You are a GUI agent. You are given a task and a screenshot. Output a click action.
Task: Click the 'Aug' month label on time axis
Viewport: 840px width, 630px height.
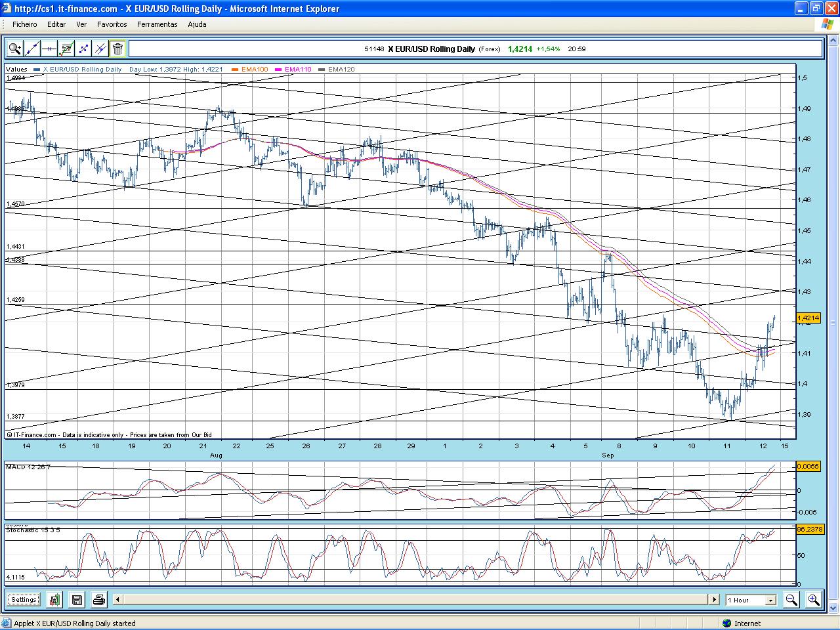tap(216, 455)
